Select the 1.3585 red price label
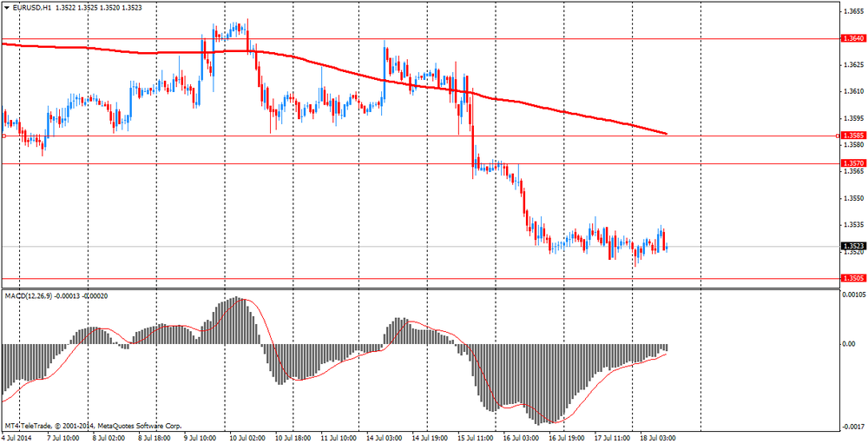The image size is (868, 444). (x=851, y=136)
